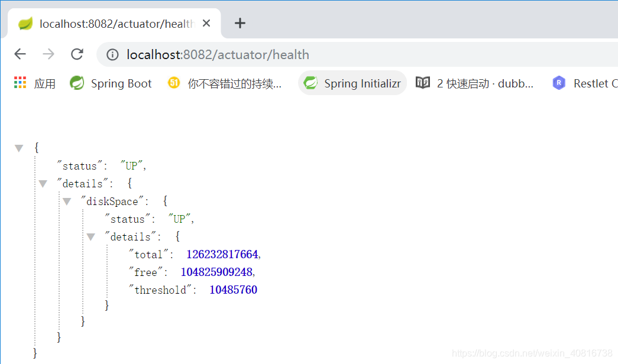Open the Spring Boot bookmark

point(111,83)
